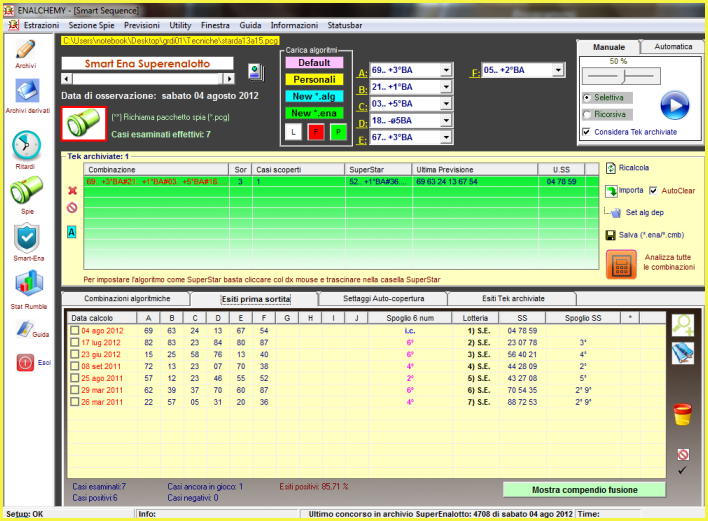Viewport: 708px width, 521px height.
Task: Click the Default algorithm button
Action: coord(314,63)
